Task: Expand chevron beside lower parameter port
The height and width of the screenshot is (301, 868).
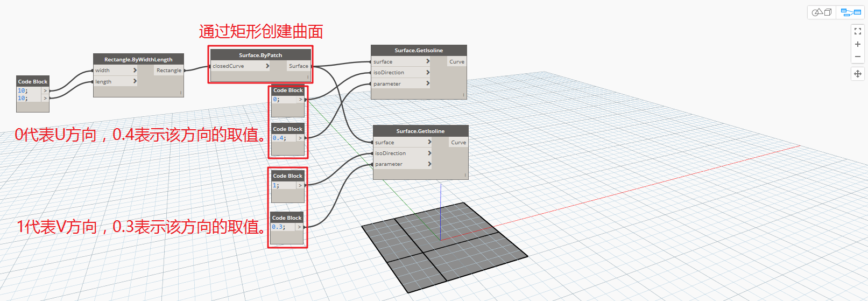Action: pos(429,164)
